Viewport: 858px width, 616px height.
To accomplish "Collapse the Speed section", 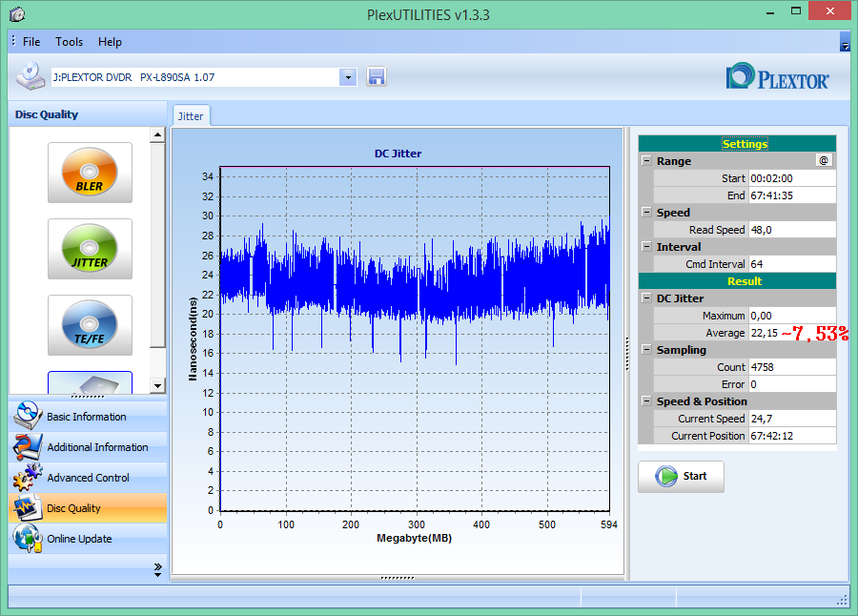I will pyautogui.click(x=646, y=213).
